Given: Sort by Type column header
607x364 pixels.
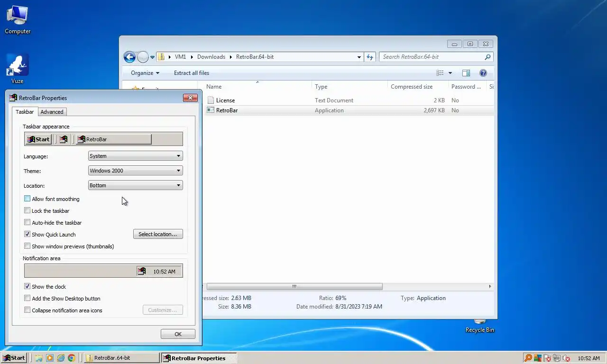Looking at the screenshot, I should 350,87.
